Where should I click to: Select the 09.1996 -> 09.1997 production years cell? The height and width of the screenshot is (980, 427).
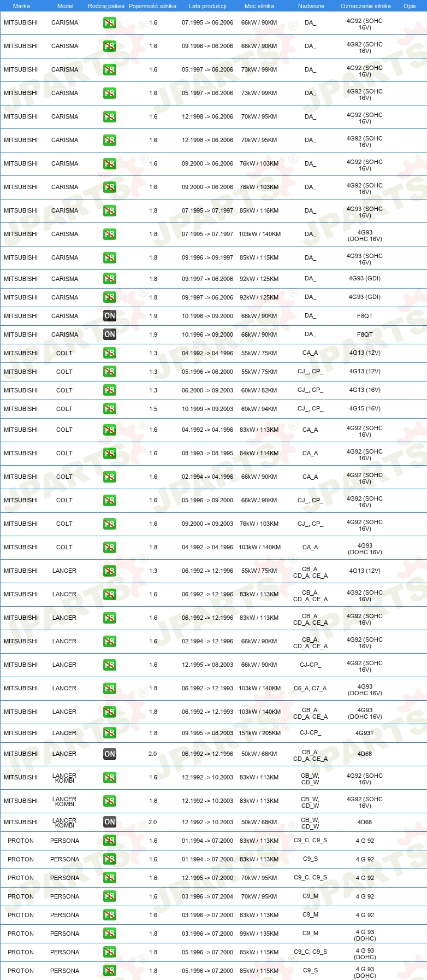(x=207, y=258)
